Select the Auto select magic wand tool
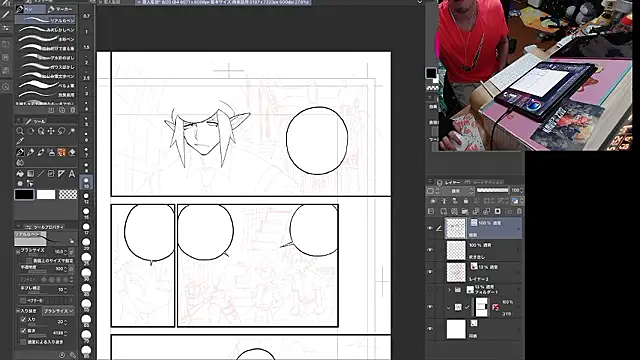 click(x=72, y=131)
